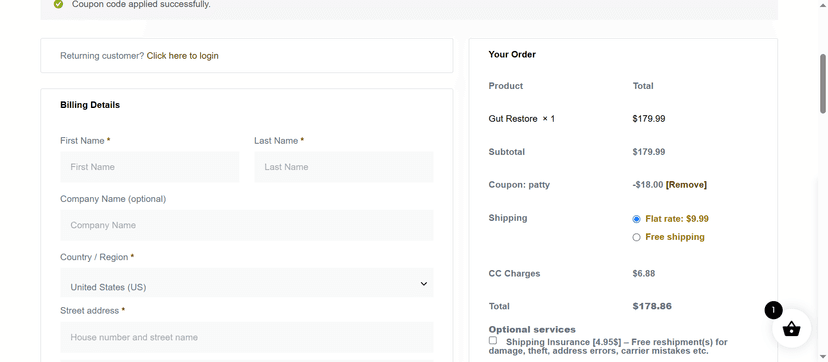Click the 'Country / Region' field label
Image resolution: width=828 pixels, height=362 pixels.
[x=94, y=257]
